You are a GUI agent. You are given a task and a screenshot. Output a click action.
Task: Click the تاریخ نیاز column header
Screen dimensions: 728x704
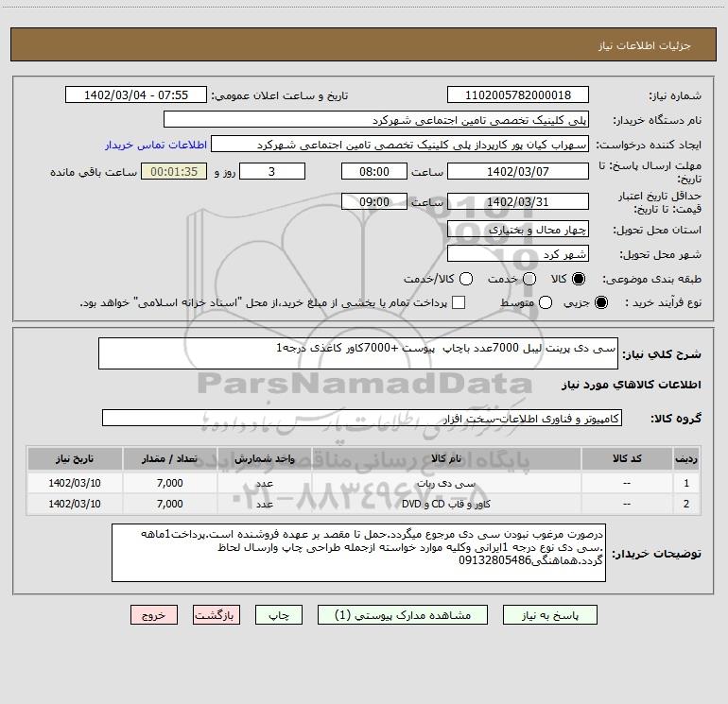(x=75, y=458)
